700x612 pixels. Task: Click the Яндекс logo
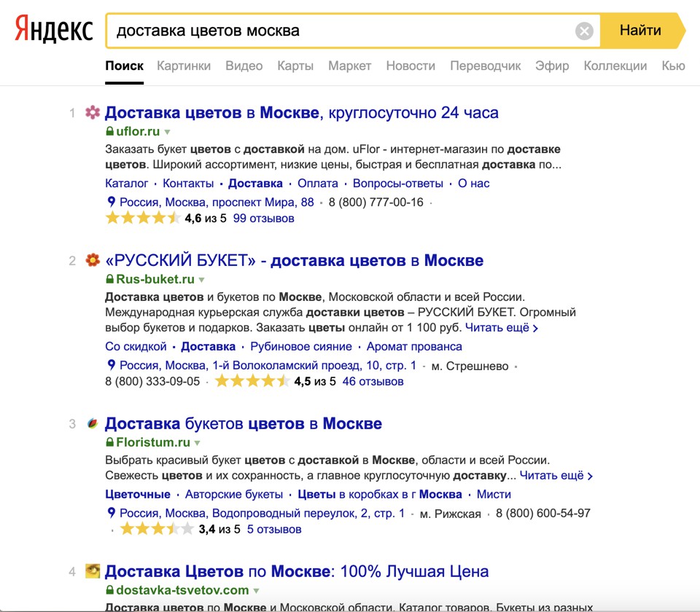(54, 31)
